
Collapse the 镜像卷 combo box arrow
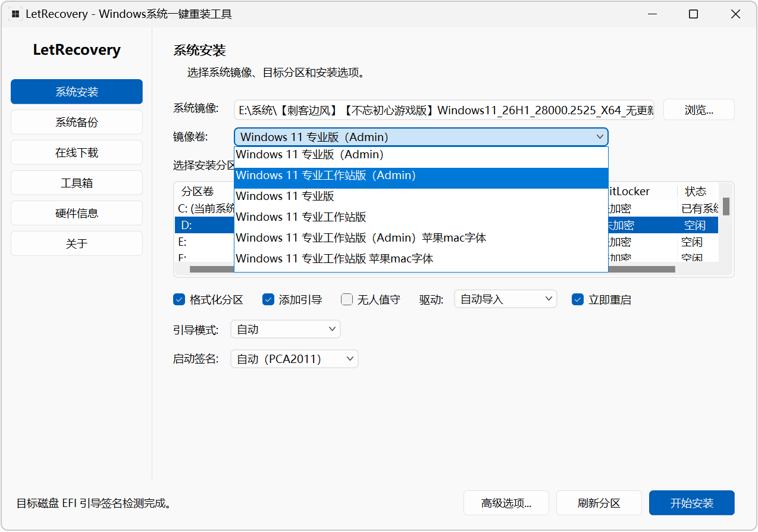pos(600,137)
